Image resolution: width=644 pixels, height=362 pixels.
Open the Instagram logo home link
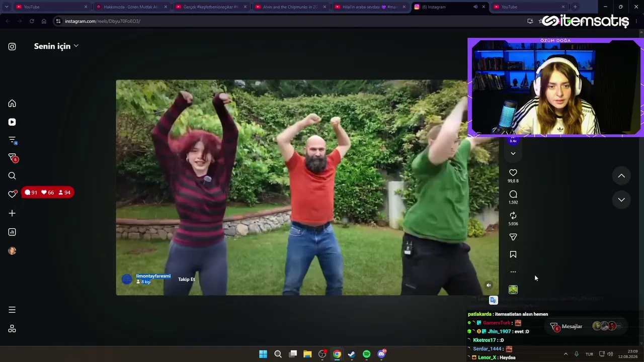[x=12, y=47]
